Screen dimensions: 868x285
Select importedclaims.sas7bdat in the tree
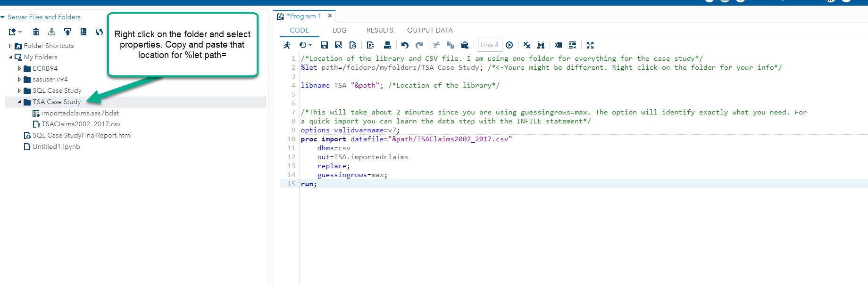coord(80,114)
